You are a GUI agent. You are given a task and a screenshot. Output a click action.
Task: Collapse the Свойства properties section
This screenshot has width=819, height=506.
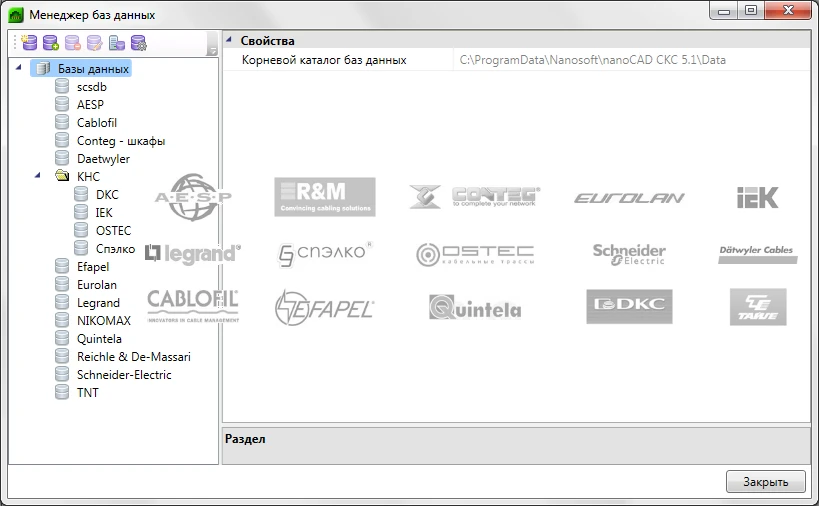229,41
